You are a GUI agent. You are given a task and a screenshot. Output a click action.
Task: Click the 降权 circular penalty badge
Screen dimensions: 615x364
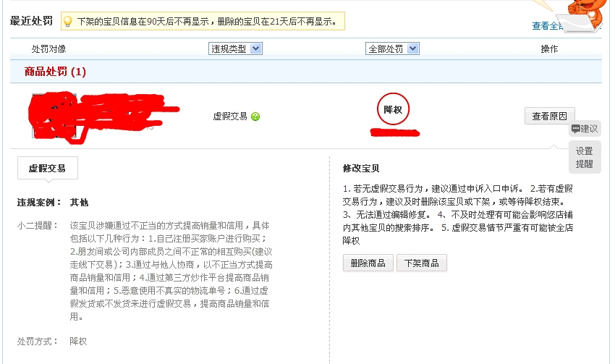click(x=393, y=110)
